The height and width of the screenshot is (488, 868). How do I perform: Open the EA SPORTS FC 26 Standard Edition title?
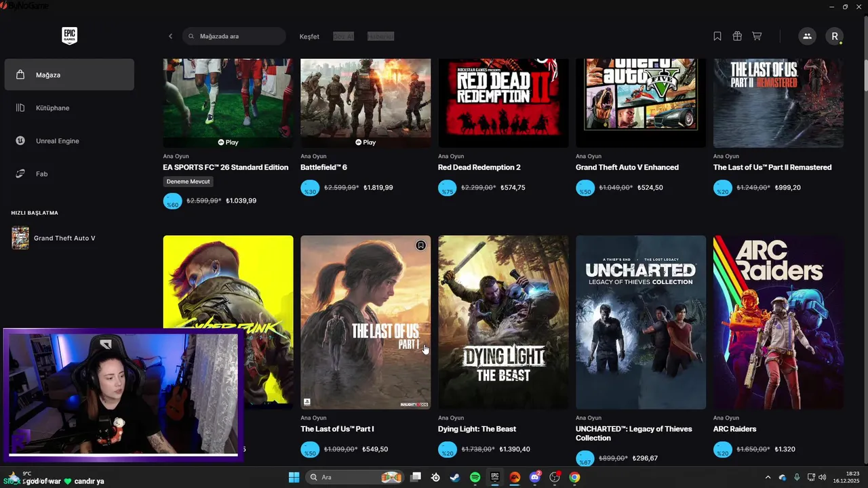tap(226, 167)
